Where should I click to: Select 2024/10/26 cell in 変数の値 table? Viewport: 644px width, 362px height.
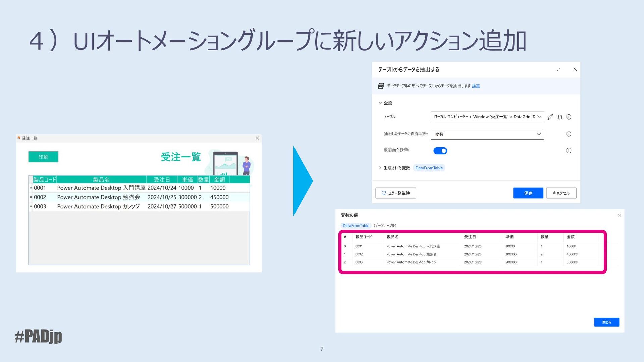(473, 254)
